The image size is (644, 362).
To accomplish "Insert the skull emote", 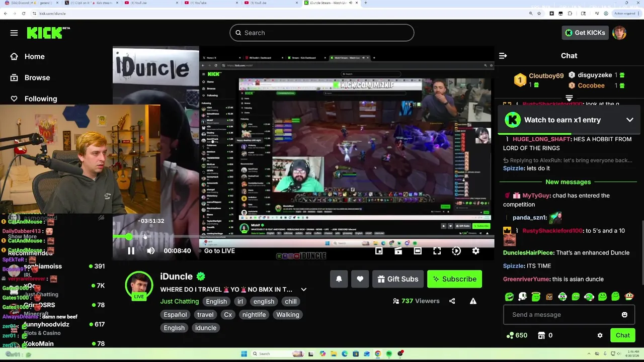I will [x=523, y=297].
